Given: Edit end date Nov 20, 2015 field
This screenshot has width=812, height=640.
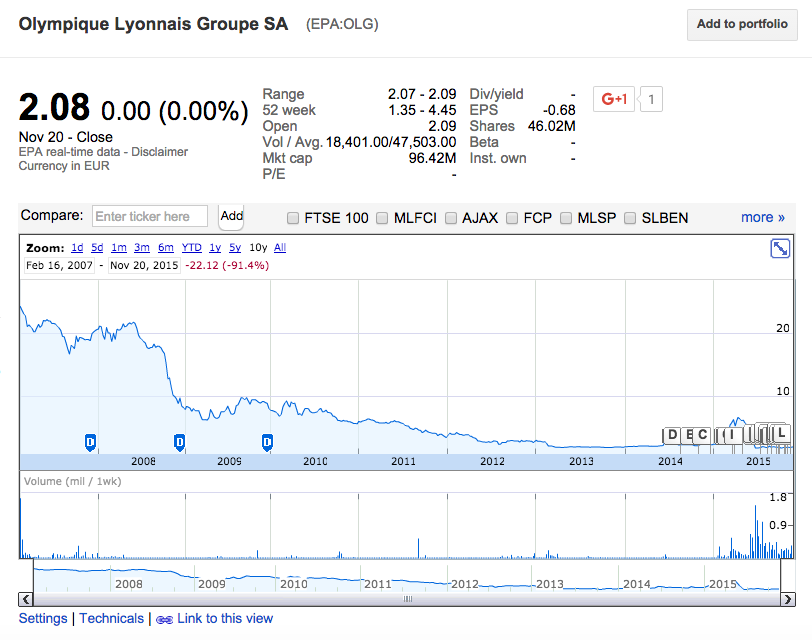Looking at the screenshot, I should tap(144, 266).
